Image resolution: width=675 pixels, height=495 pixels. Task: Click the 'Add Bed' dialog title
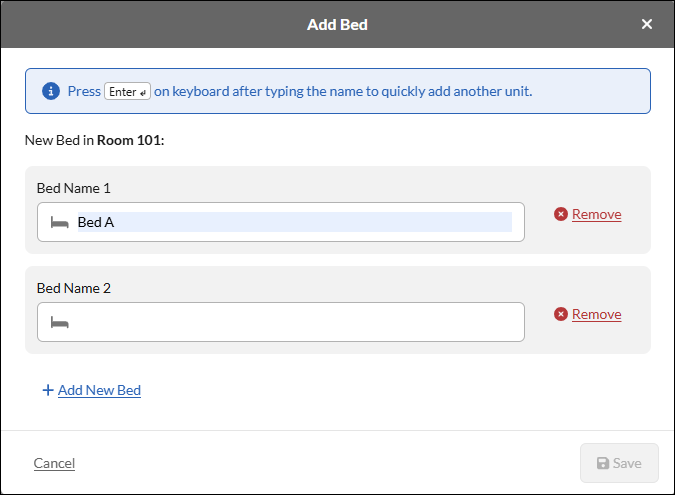tap(337, 25)
